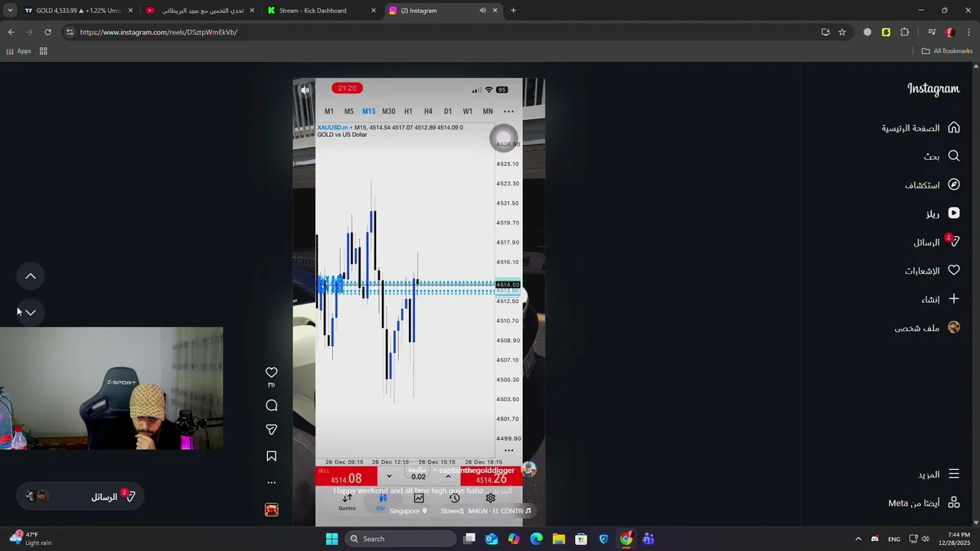Open Messages الرسائل in sidebar
Image resolution: width=980 pixels, height=551 pixels.
[936, 242]
